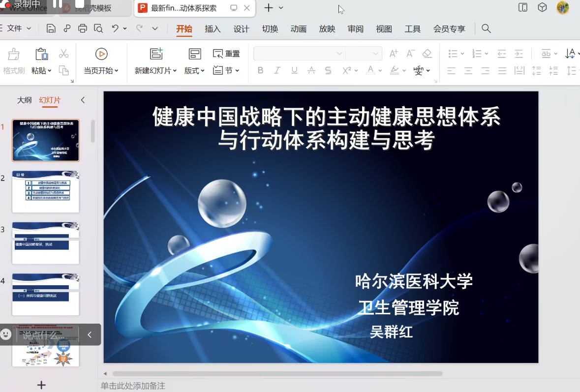Click the Paste (粘贴) clipboard icon

click(x=41, y=54)
